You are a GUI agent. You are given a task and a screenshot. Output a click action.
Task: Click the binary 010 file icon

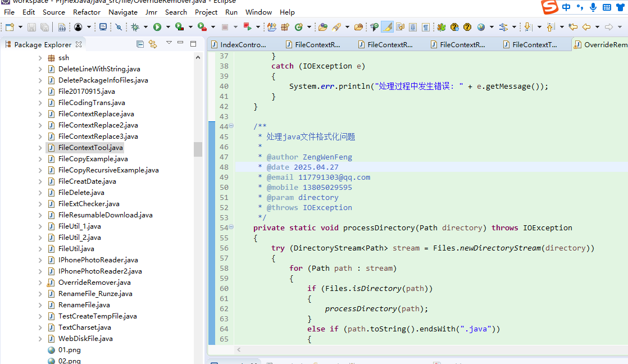tap(62, 27)
